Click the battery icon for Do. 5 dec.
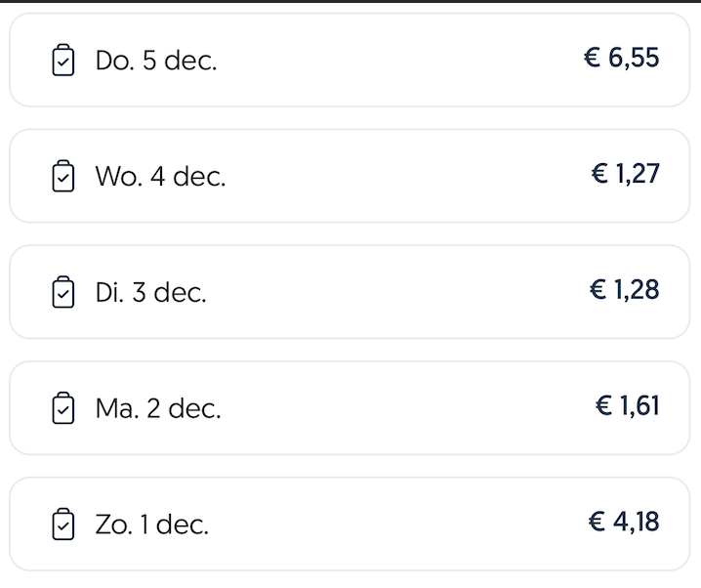Image resolution: width=701 pixels, height=588 pixels. click(x=63, y=60)
